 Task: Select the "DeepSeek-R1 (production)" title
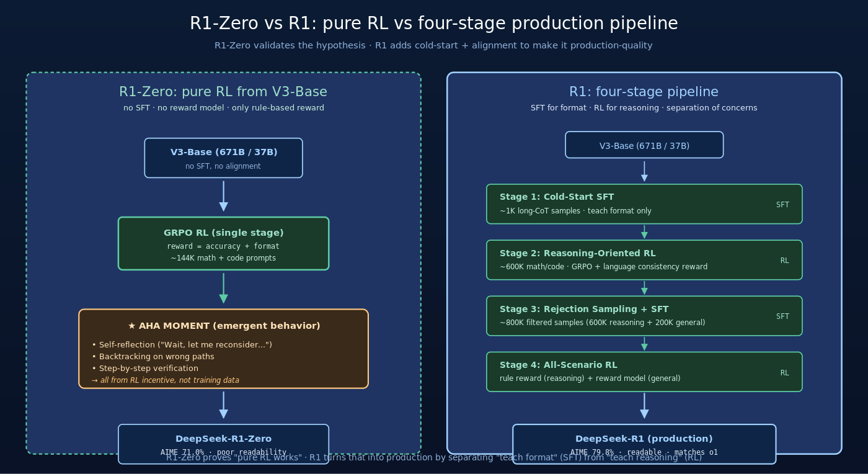pyautogui.click(x=644, y=439)
